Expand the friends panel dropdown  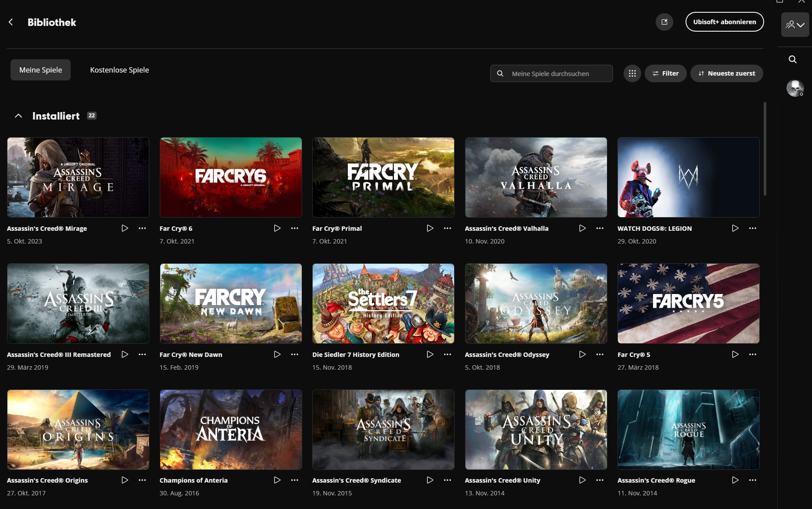tap(795, 25)
